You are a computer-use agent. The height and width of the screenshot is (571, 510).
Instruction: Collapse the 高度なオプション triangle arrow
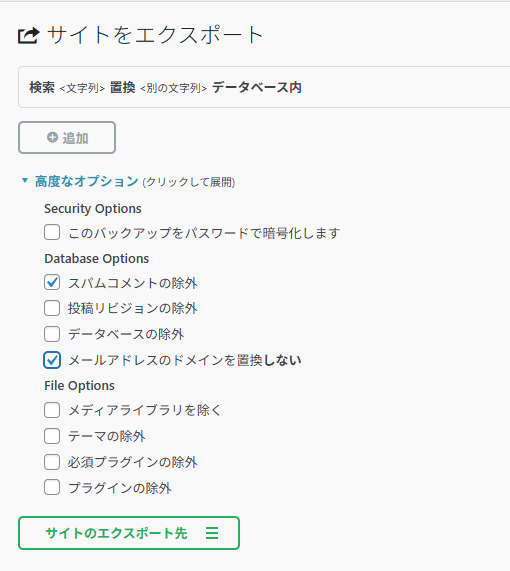tap(25, 180)
